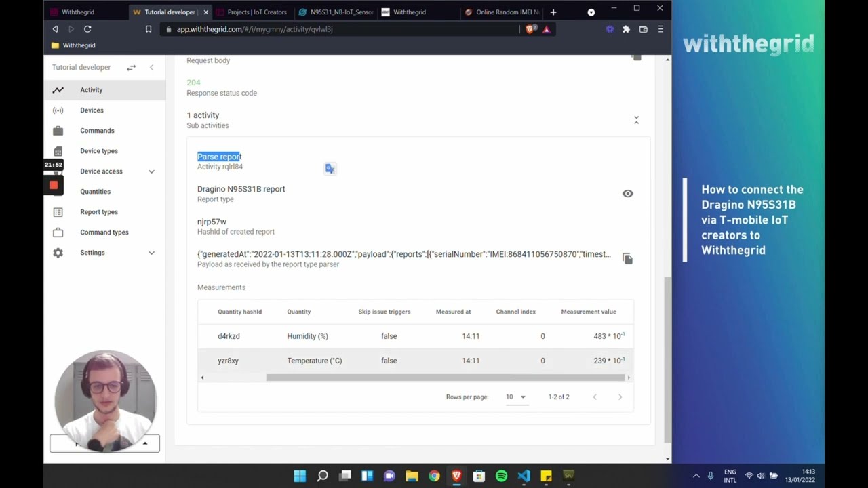
Task: Click the Settings gear icon in sidebar
Action: [x=58, y=253]
